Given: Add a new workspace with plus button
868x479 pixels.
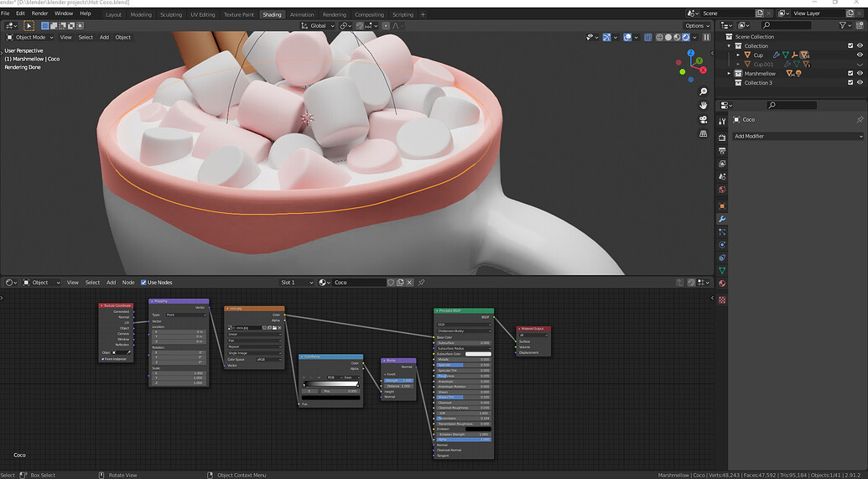Looking at the screenshot, I should click(x=423, y=14).
